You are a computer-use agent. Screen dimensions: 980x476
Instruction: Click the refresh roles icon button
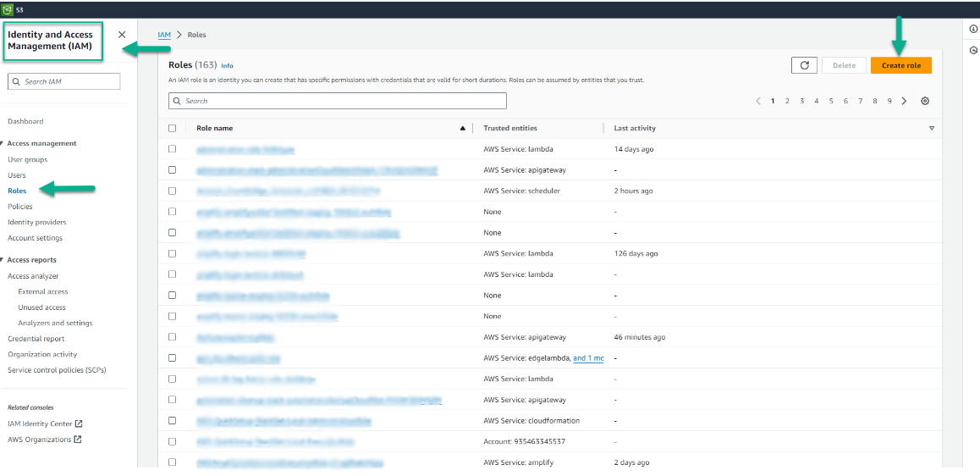[x=804, y=65]
